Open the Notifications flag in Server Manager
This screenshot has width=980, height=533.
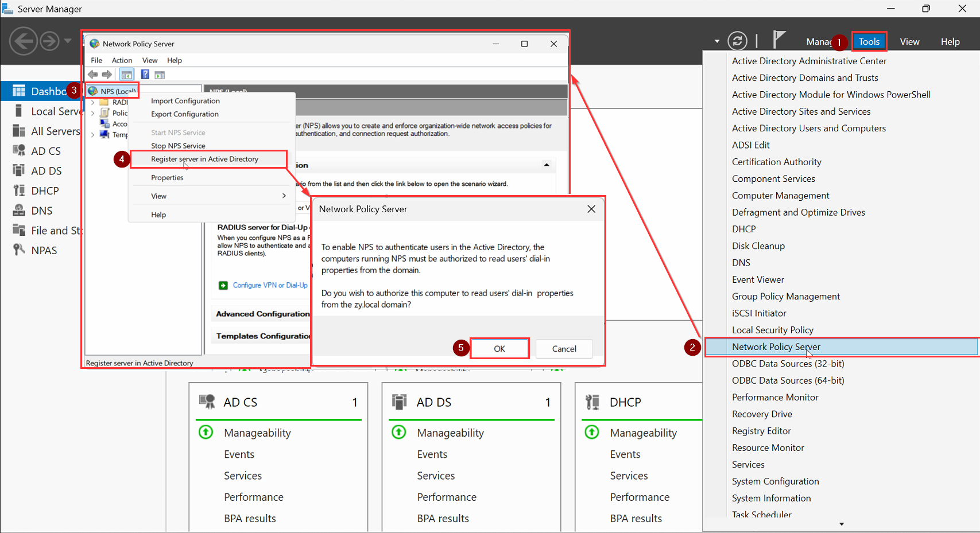pyautogui.click(x=778, y=39)
